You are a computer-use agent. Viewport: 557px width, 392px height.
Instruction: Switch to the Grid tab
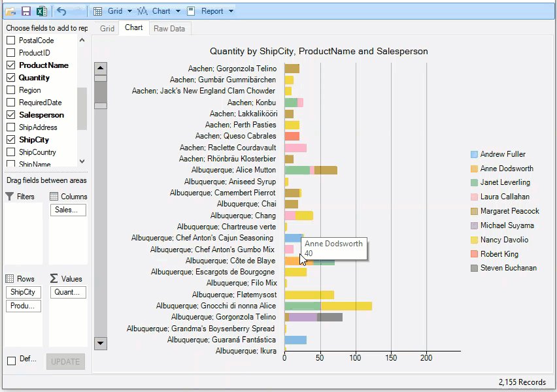pyautogui.click(x=107, y=29)
